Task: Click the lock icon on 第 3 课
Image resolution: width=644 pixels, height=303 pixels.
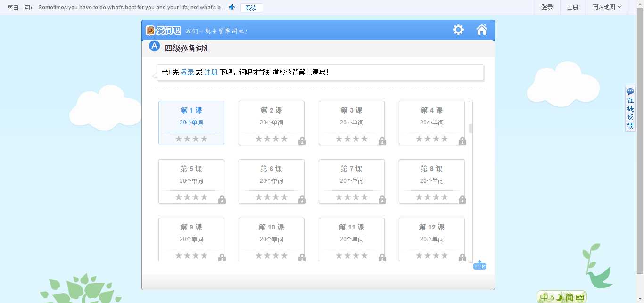Action: click(382, 141)
